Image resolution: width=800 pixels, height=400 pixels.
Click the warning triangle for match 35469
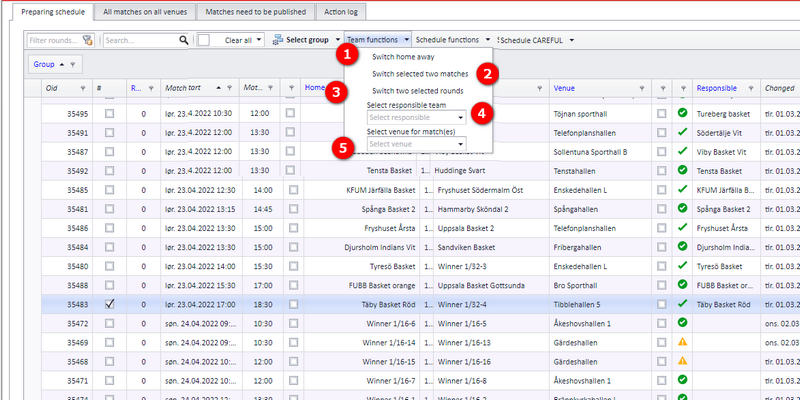[682, 342]
